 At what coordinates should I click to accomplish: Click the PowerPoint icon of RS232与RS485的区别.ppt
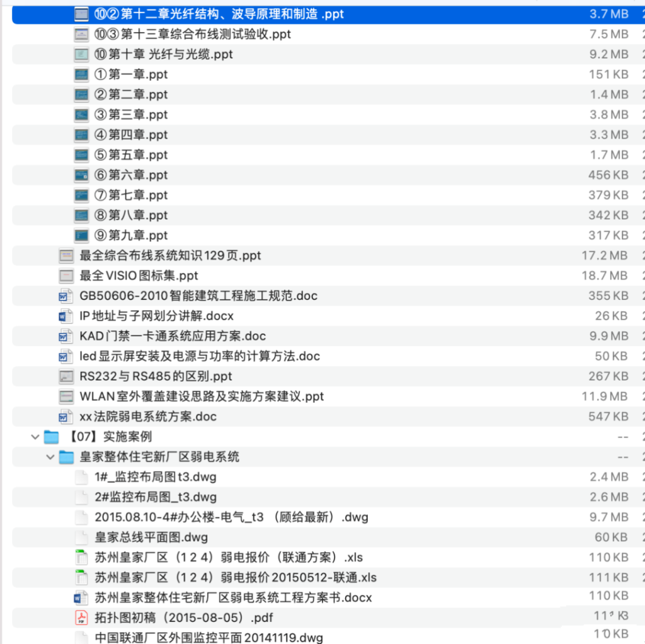click(x=66, y=376)
